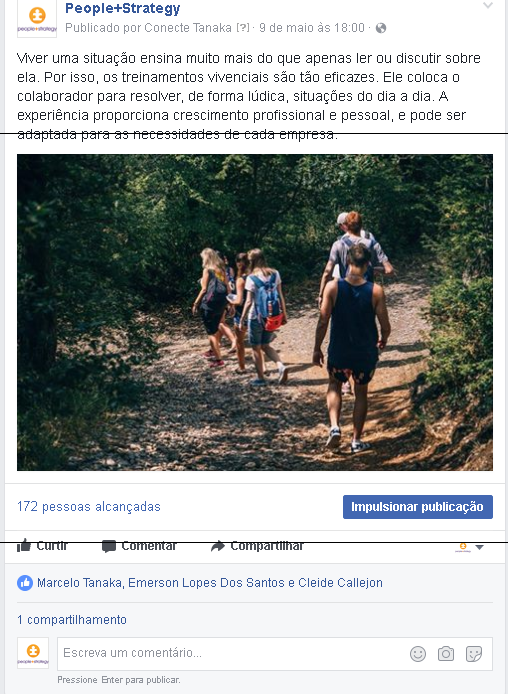Attach a photo using the camera icon
Viewport: 508px width, 694px height.
[446, 654]
